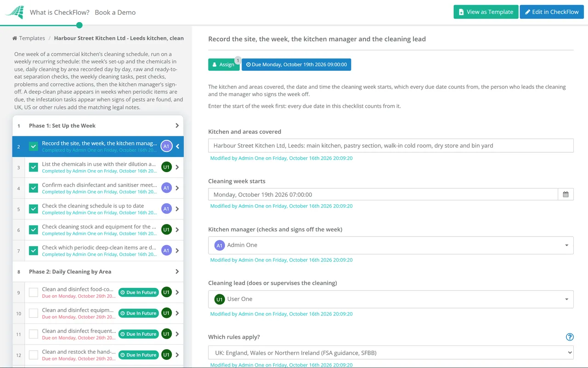Open the What is CheckFlow? menu item
The width and height of the screenshot is (588, 368).
click(x=60, y=12)
